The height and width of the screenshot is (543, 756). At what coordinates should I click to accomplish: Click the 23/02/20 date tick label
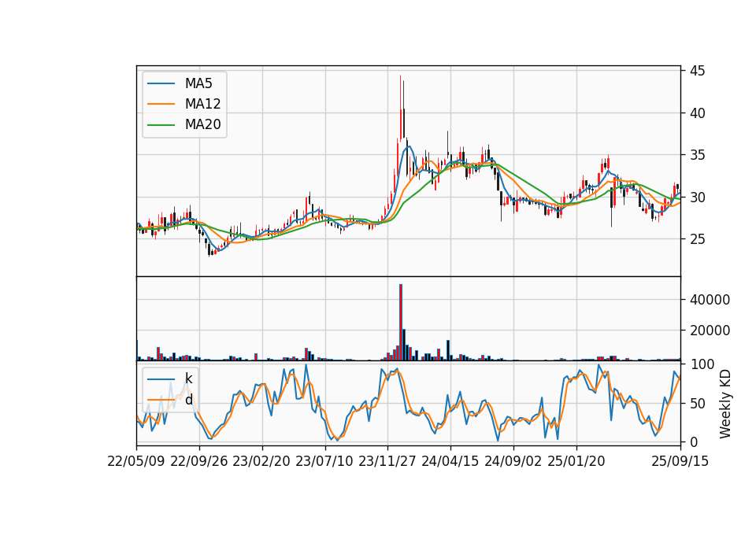click(261, 461)
